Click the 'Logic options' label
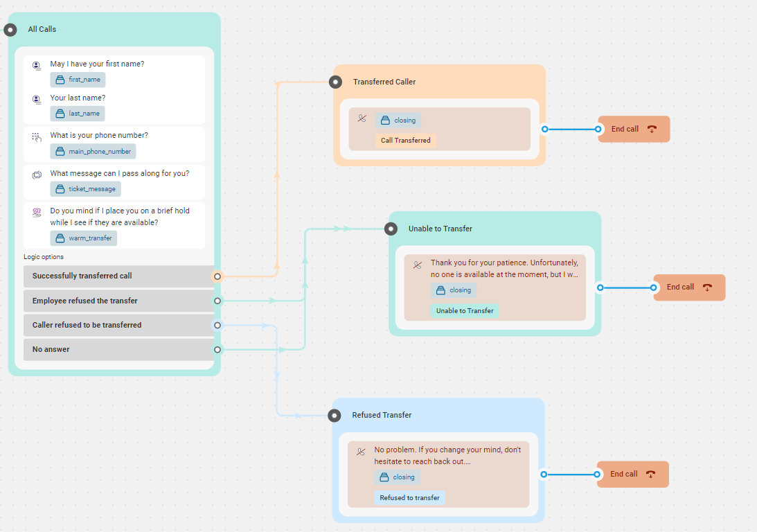Viewport: 757px width, 532px height. (44, 257)
